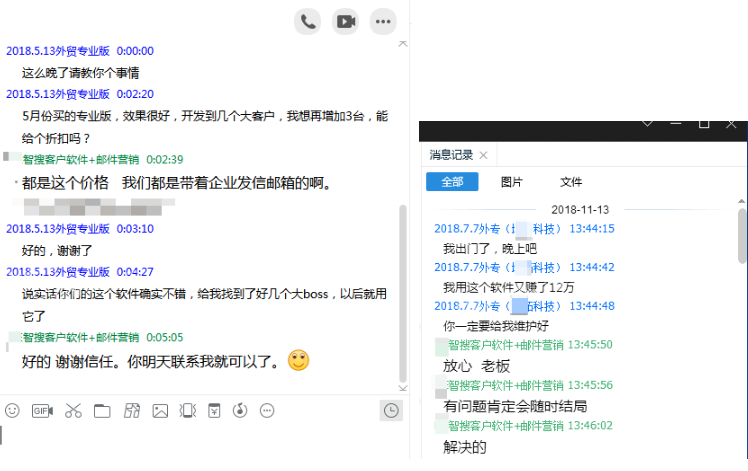Click the music sharing icon in toolbar
Viewport: 748px width, 471px height.
point(240,410)
